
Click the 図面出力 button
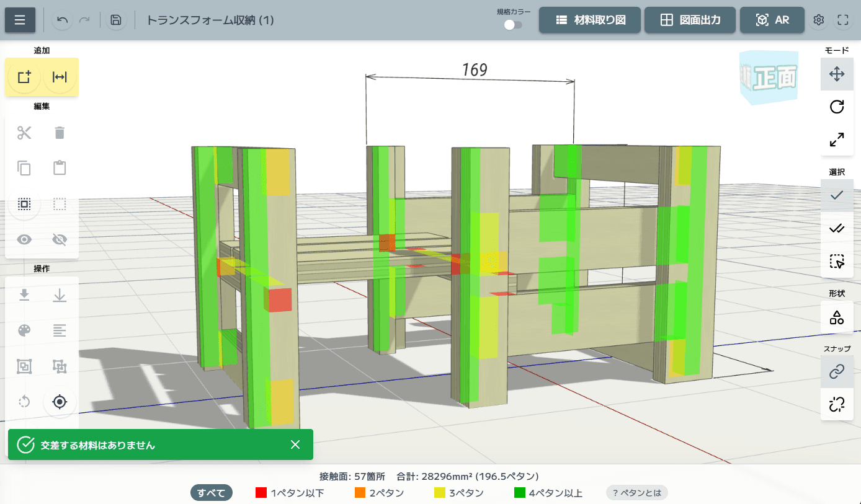(690, 20)
